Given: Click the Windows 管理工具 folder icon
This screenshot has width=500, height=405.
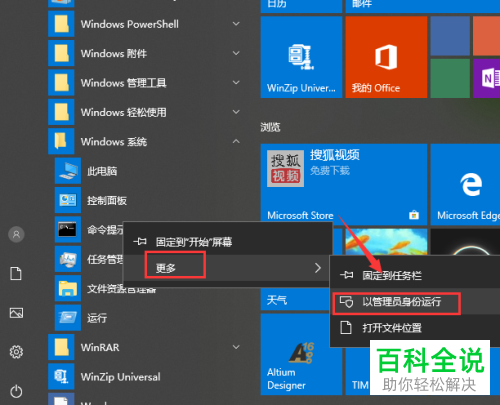Looking at the screenshot, I should click(x=61, y=83).
